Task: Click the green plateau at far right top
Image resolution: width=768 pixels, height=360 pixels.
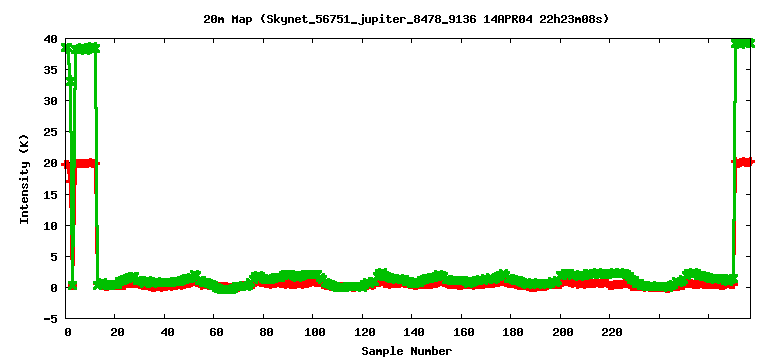Action: coord(744,43)
